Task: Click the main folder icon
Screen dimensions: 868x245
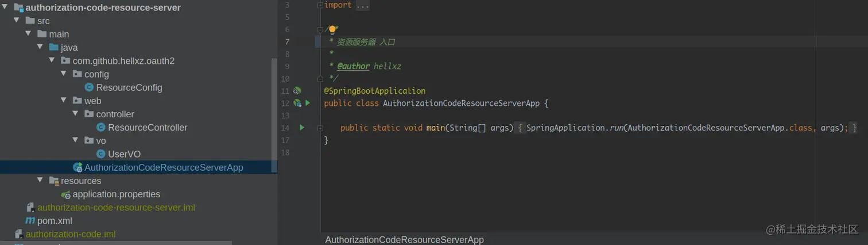Action: (42, 34)
